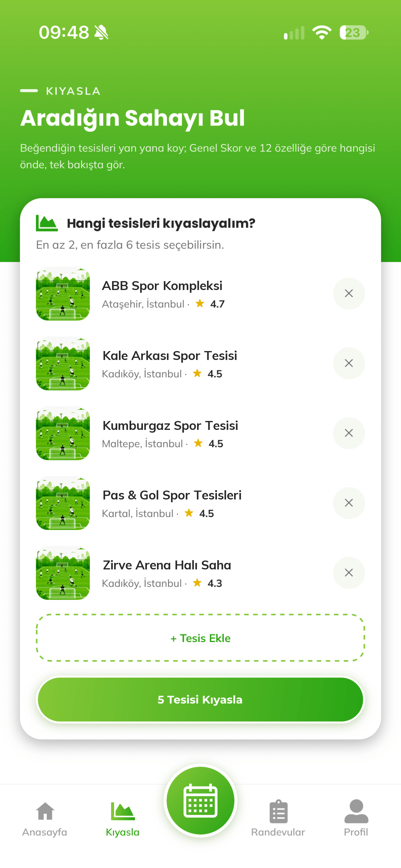Screen dimensions: 401x868
Task: Start comparison with 5 Tesisi Kıyasla
Action: [200, 700]
